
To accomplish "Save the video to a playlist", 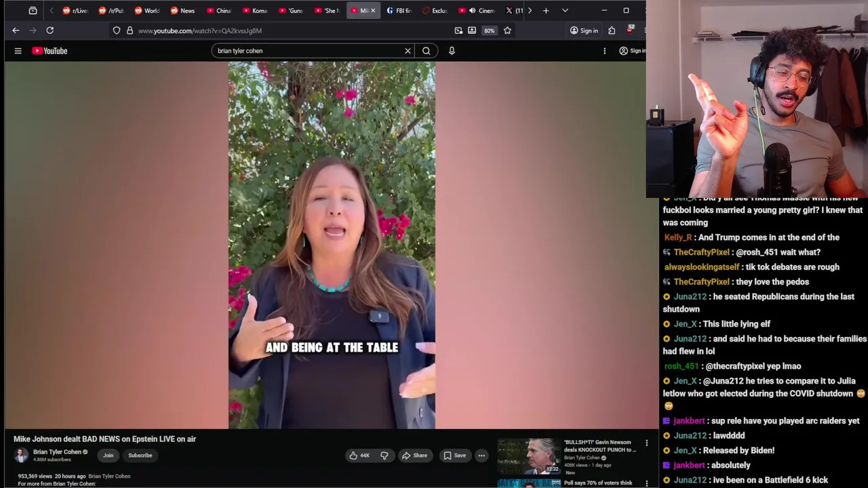I will pos(454,455).
